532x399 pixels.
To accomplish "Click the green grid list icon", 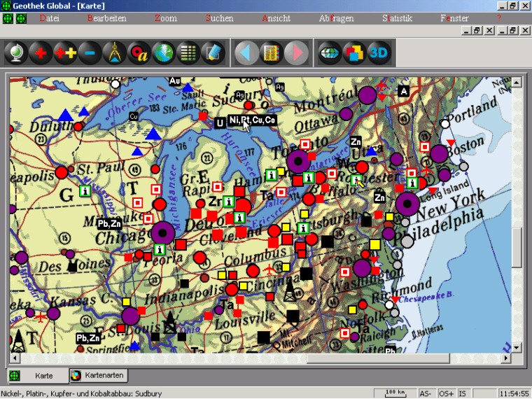I will click(188, 53).
